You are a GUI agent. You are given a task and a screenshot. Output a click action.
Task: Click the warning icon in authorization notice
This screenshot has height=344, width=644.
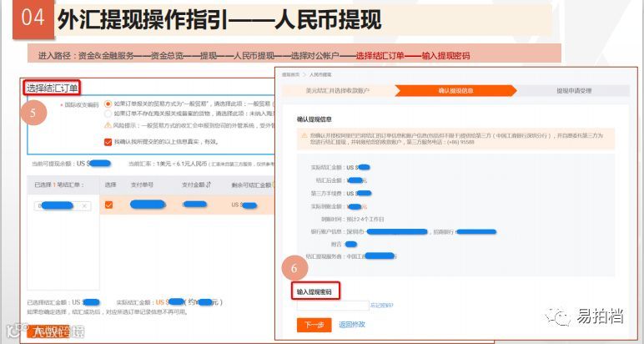[x=304, y=135]
